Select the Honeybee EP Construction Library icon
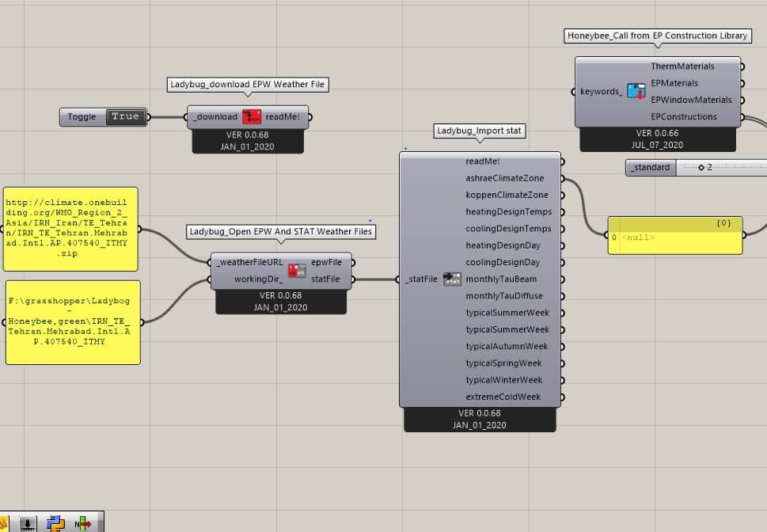The height and width of the screenshot is (532, 767). [636, 91]
